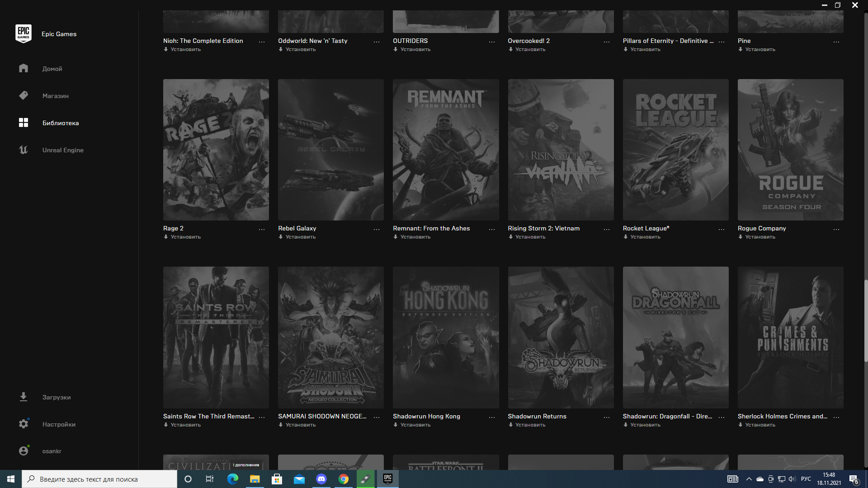Click the Epic Games logo icon
This screenshot has width=868, height=488.
point(23,33)
